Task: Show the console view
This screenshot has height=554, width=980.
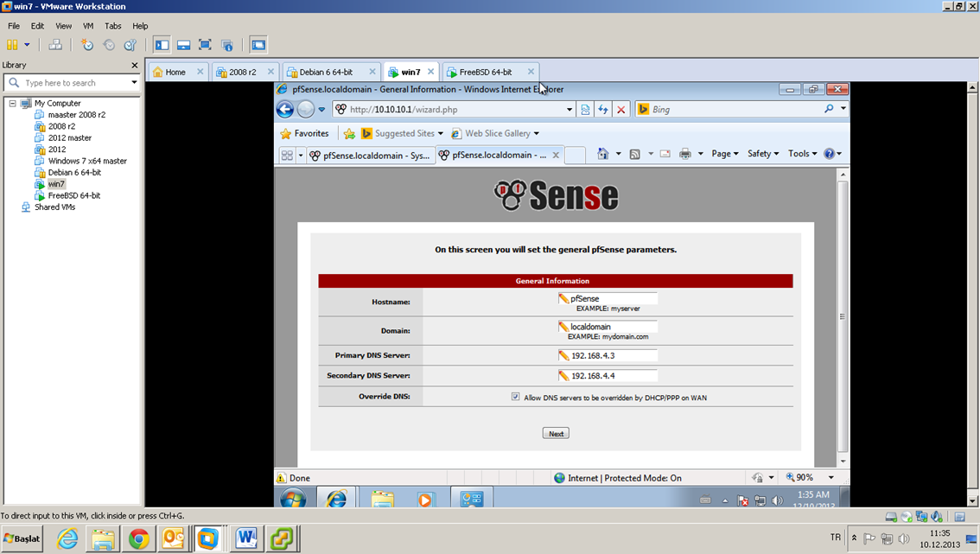Action: tap(258, 45)
